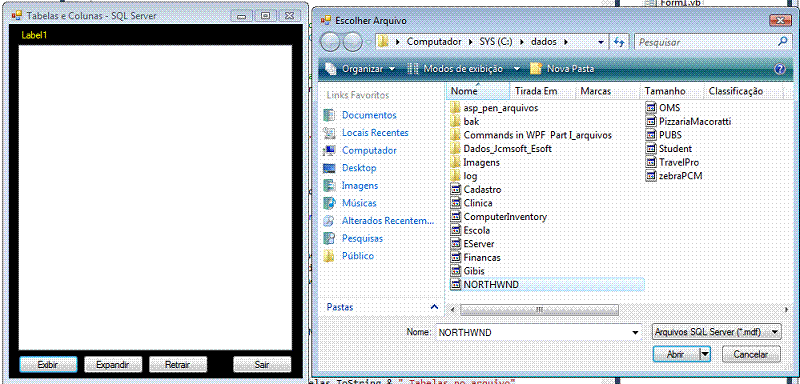Click the Documentos favorite link icon
800x384 pixels.
coord(330,115)
